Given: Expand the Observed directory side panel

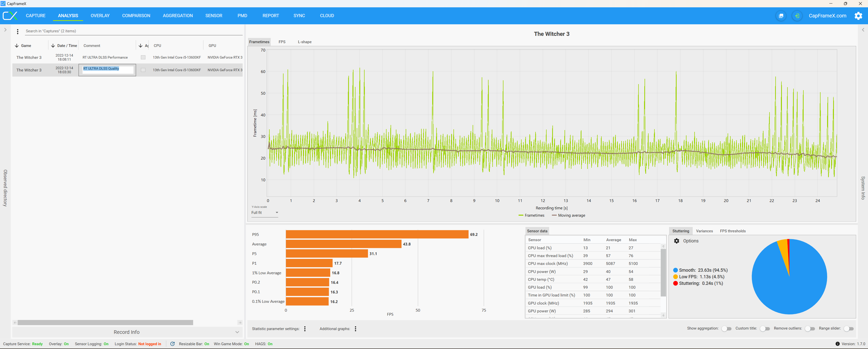Looking at the screenshot, I should pyautogui.click(x=5, y=30).
